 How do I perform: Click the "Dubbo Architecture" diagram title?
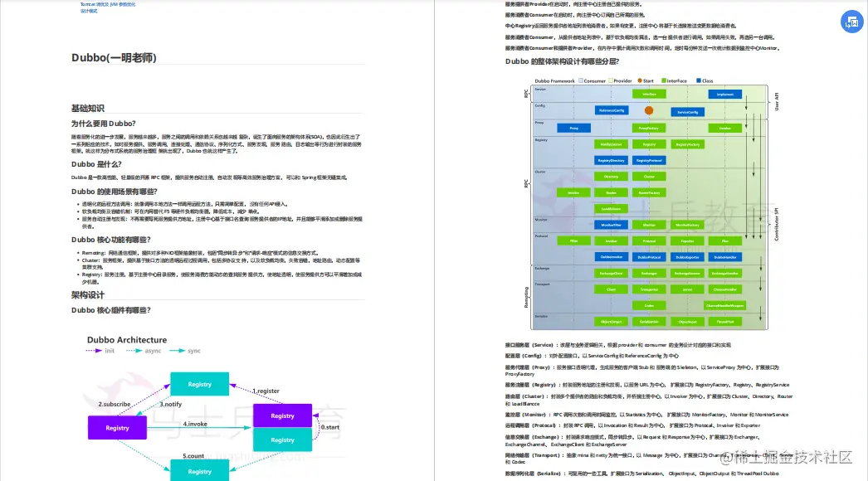point(127,340)
